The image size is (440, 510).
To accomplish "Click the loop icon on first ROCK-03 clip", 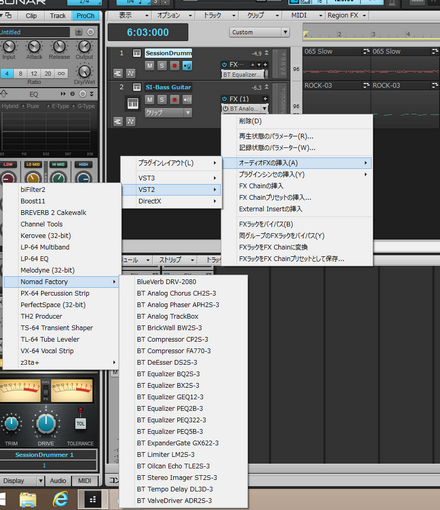I will pyautogui.click(x=366, y=86).
